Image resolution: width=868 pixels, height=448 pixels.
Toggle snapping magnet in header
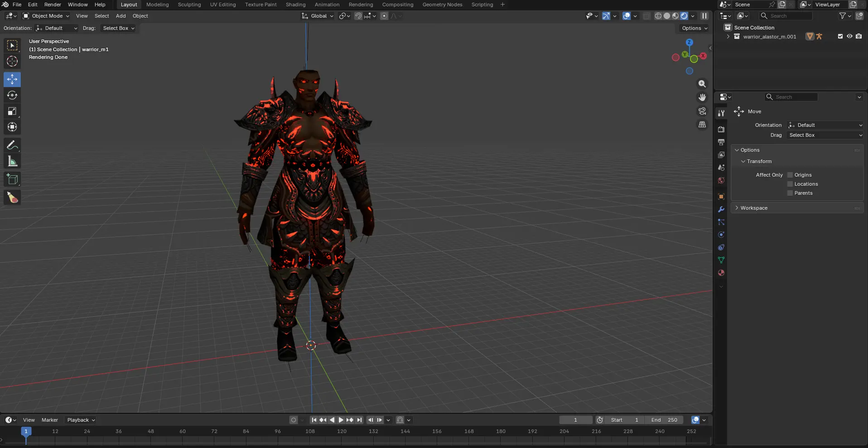pyautogui.click(x=358, y=16)
